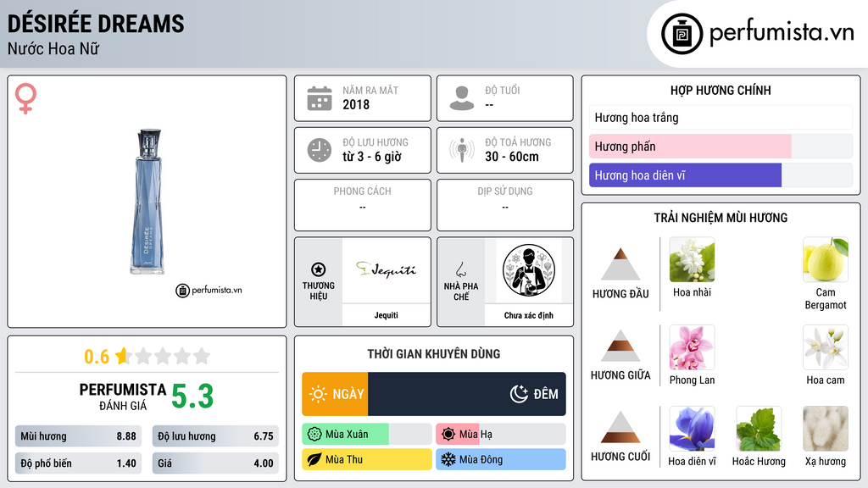Open the Jequiti brand logo
This screenshot has width=868, height=488.
(386, 270)
